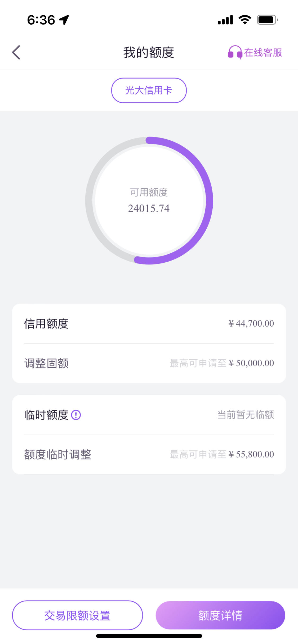Image resolution: width=298 pixels, height=644 pixels.
Task: Open the headset customer service icon
Action: pos(235,52)
